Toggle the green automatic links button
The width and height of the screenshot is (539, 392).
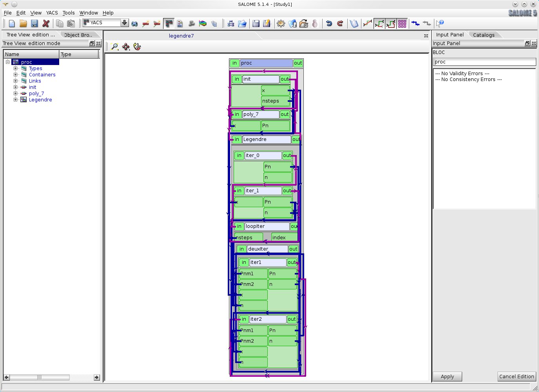pyautogui.click(x=379, y=23)
